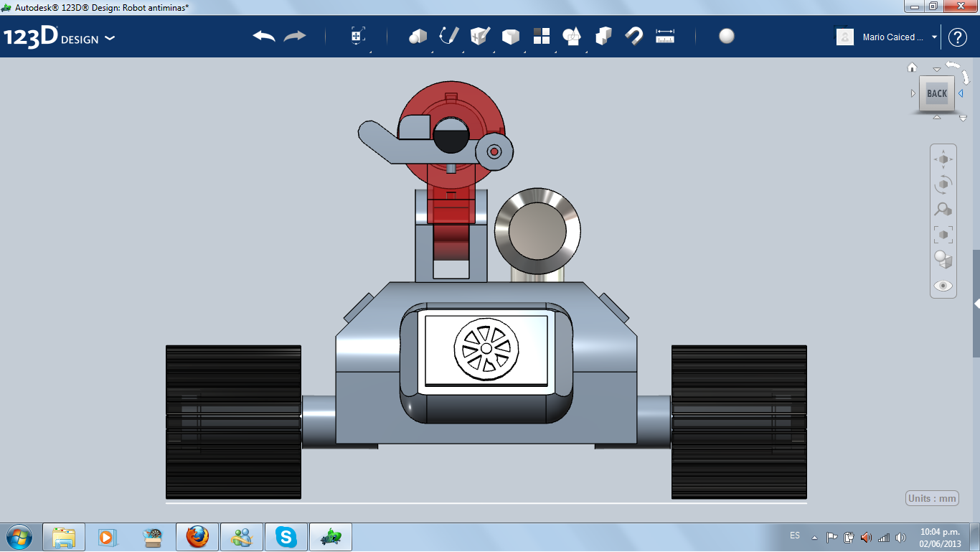Screen dimensions: 980x552
Task: Open the Grouping tool
Action: pos(573,36)
